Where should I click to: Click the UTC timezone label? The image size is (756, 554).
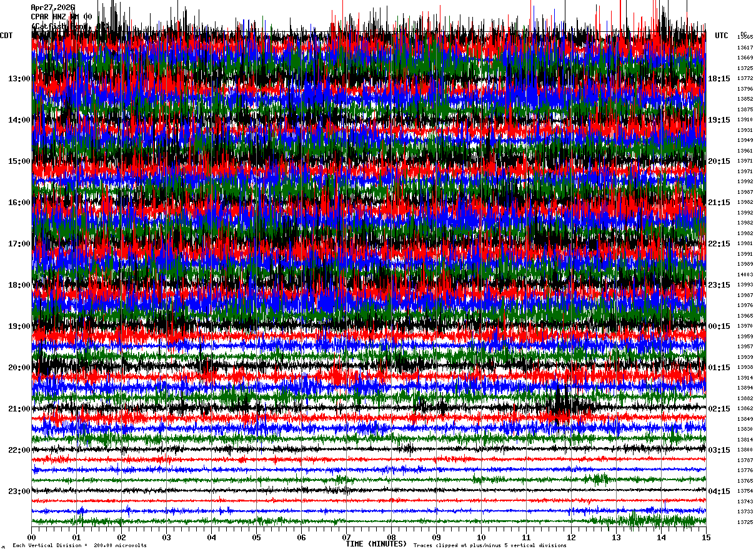point(722,36)
